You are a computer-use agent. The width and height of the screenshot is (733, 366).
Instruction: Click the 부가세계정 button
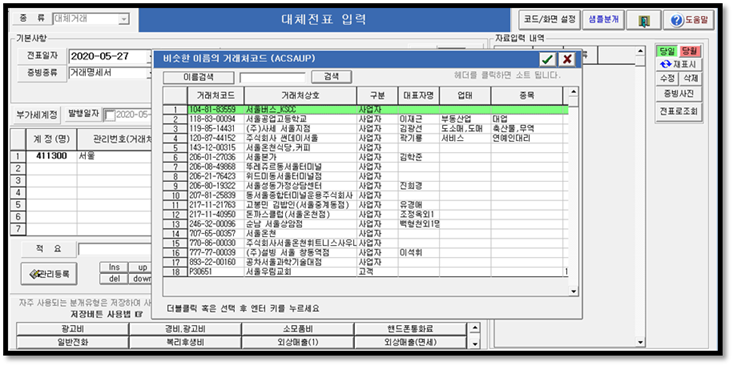coord(37,115)
